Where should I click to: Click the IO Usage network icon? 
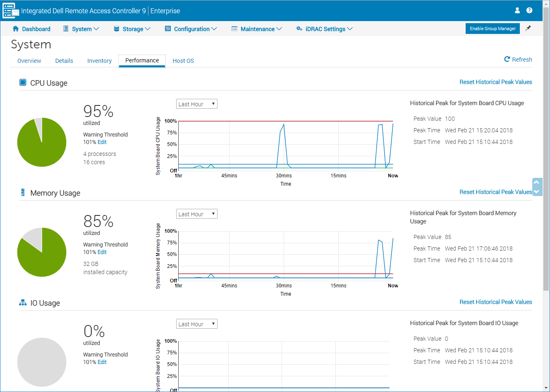[23, 303]
